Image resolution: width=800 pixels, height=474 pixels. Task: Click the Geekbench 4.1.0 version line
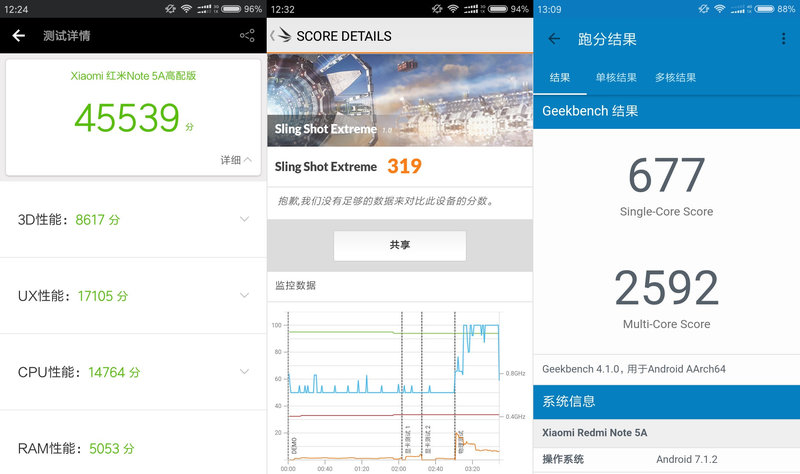(x=634, y=369)
